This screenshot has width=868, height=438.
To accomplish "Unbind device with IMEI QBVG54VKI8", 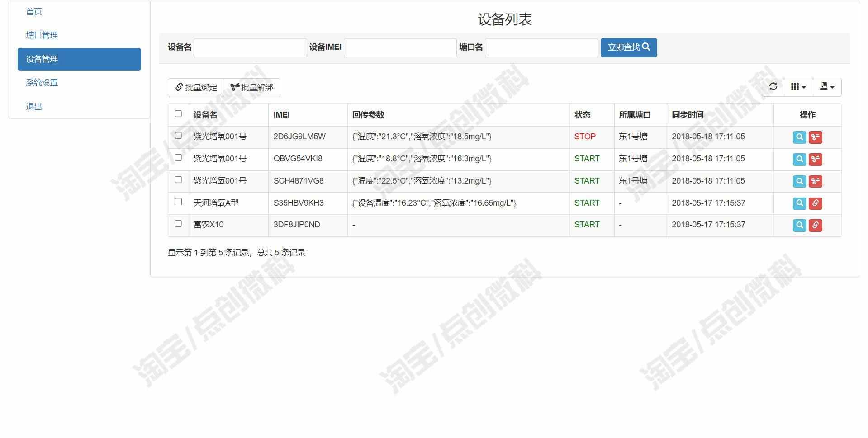I will tap(815, 159).
